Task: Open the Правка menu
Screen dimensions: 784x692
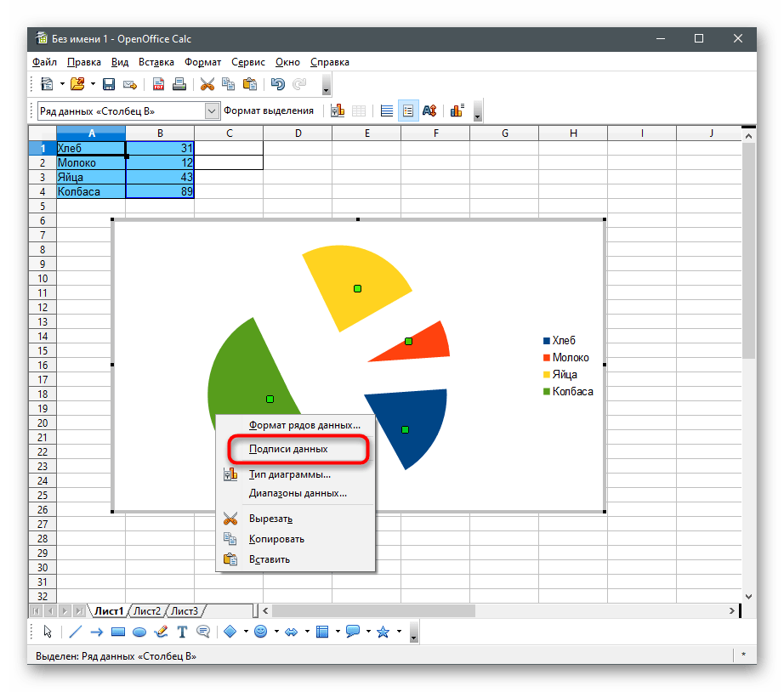Action: coord(84,62)
